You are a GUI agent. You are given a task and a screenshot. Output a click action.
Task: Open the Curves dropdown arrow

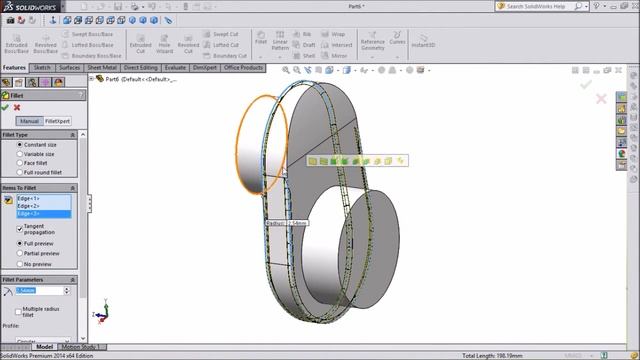point(397,56)
